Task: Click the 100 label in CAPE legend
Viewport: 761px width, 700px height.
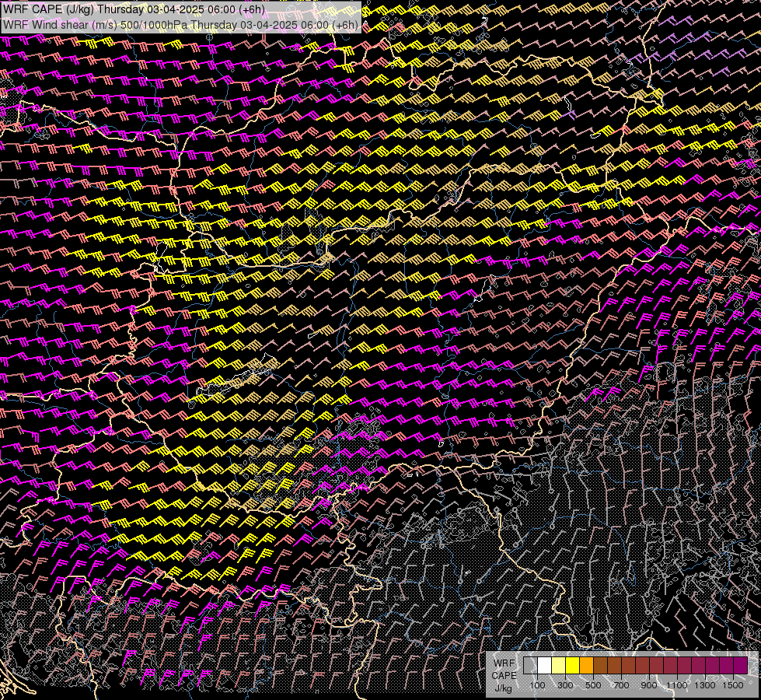Action: (537, 685)
